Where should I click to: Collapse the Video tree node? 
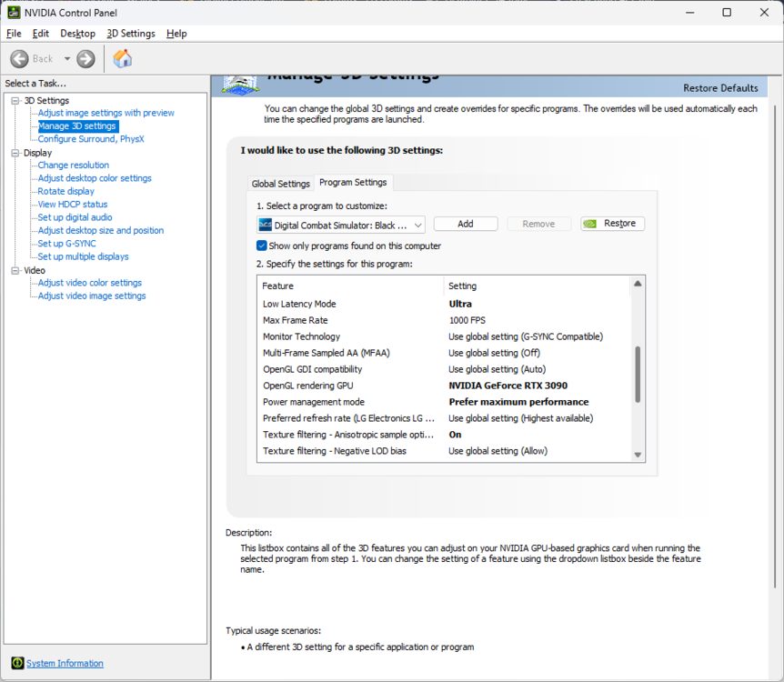(15, 270)
